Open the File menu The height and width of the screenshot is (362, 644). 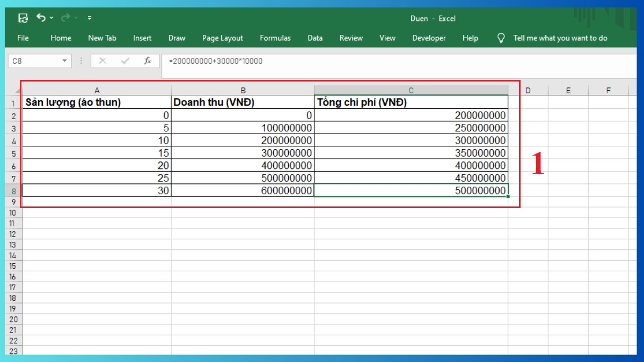pos(23,38)
